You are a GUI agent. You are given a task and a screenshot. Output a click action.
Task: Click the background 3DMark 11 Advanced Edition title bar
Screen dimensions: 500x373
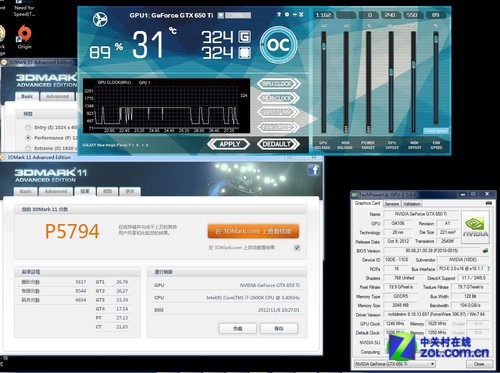[x=39, y=62]
